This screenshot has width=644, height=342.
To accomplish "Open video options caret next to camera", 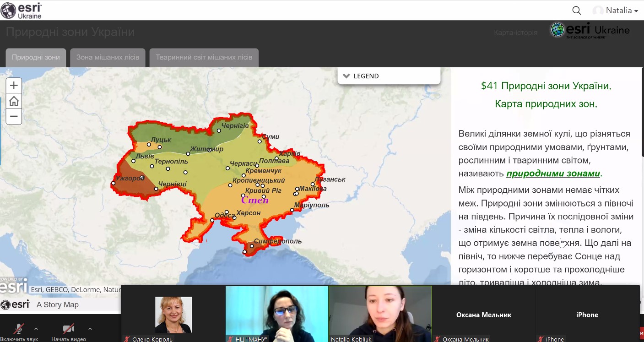I will (x=90, y=328).
